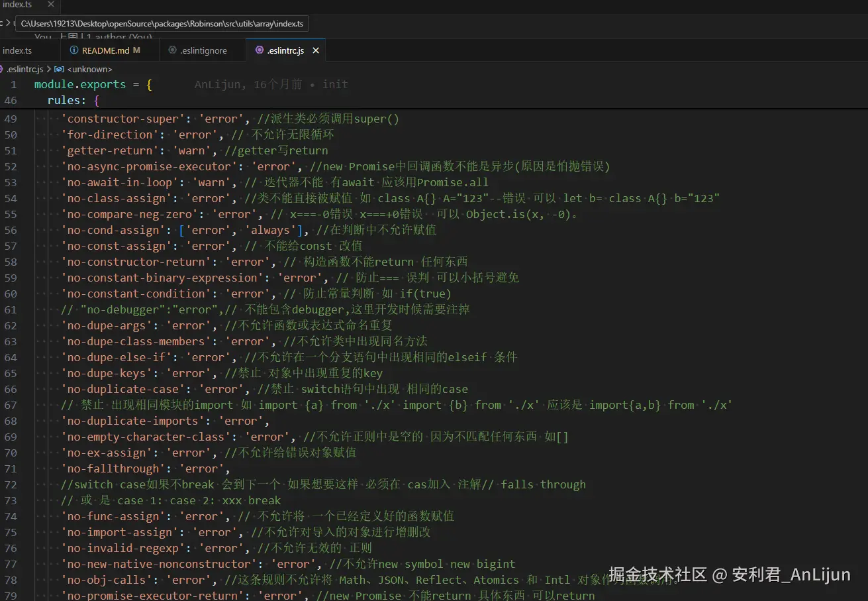Click the 'for-direction' rule key

click(110, 135)
